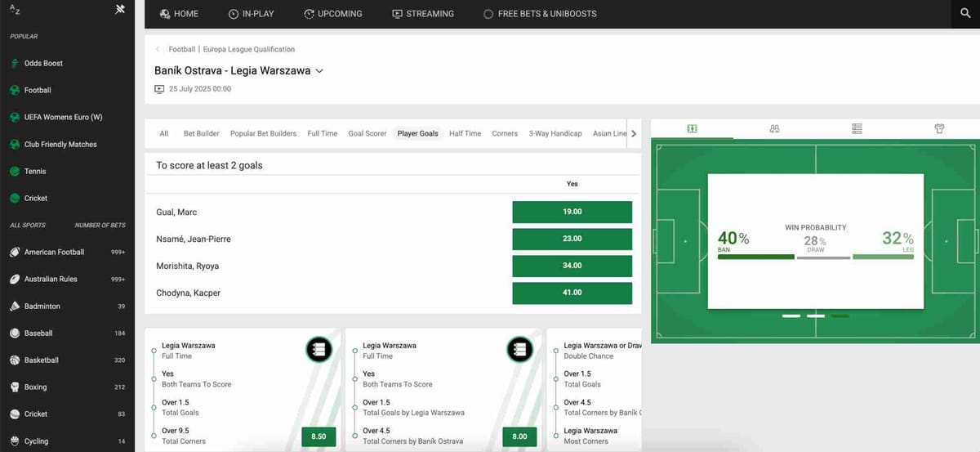The width and height of the screenshot is (980, 452).
Task: Open the IN-PLAY menu
Action: pos(251,14)
